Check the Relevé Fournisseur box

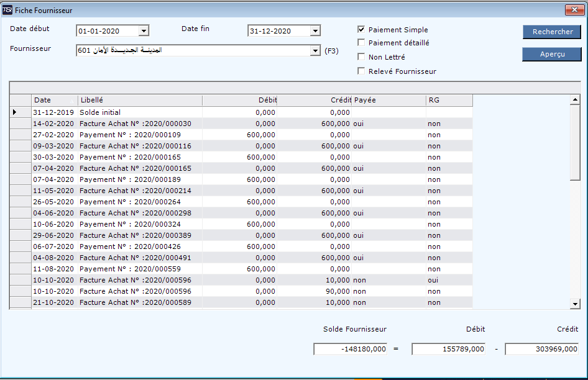click(361, 71)
